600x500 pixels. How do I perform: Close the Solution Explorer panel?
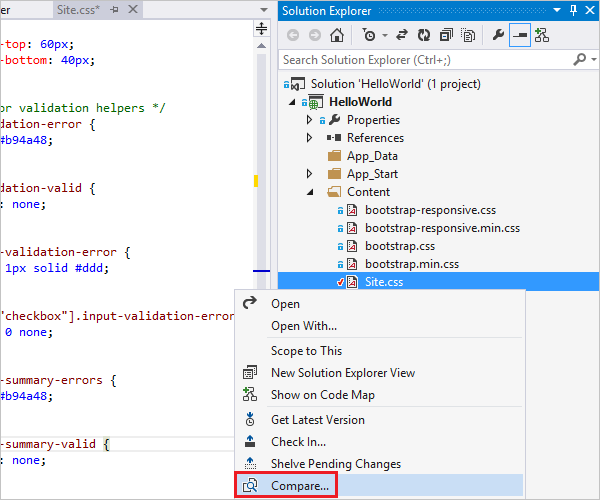click(x=590, y=10)
